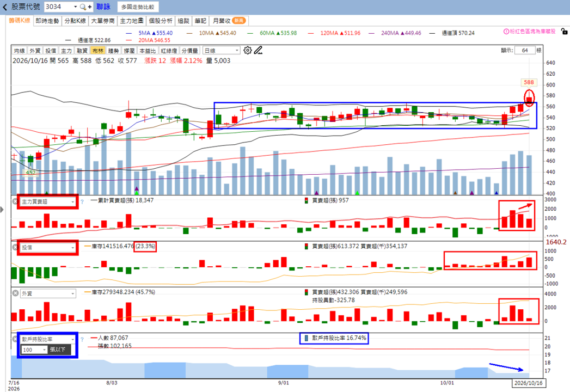570x392 pixels.
Task: Close the 外資 indicator panel
Action: pos(15,293)
